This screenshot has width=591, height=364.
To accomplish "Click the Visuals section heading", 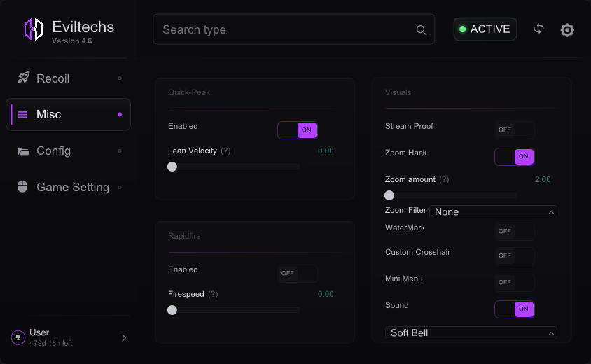I will [x=398, y=92].
